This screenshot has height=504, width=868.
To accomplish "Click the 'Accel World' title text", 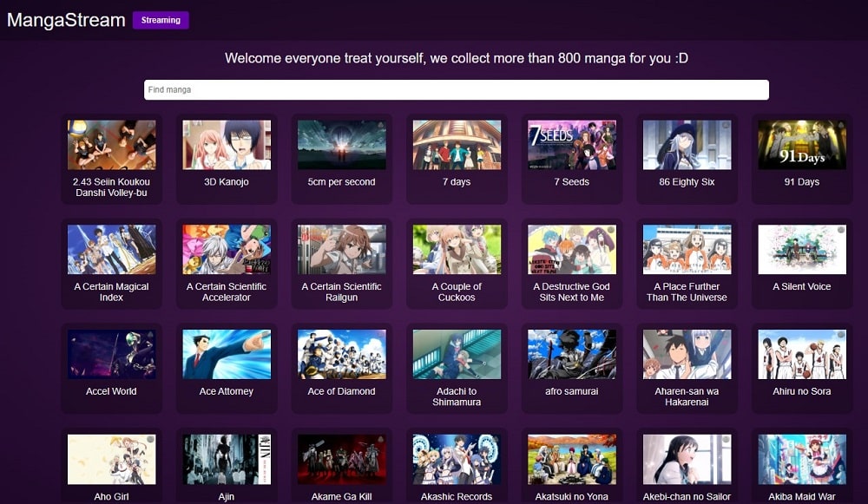I will pyautogui.click(x=111, y=391).
